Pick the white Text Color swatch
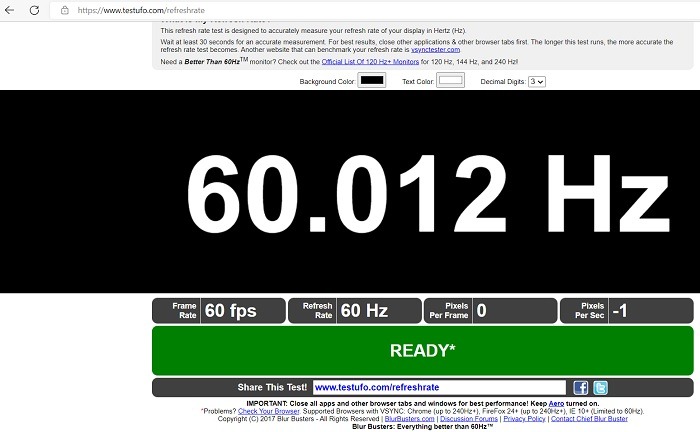The image size is (700, 432). (450, 80)
